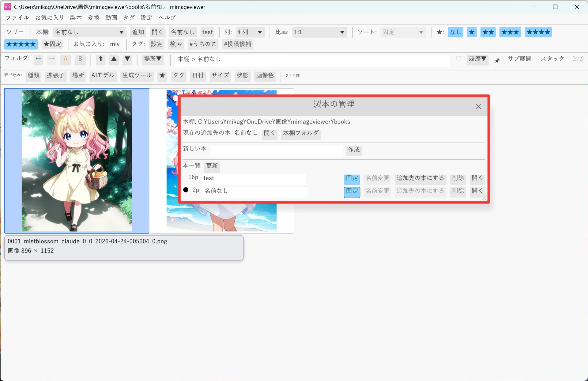Click the heart favorite icon

click(458, 59)
